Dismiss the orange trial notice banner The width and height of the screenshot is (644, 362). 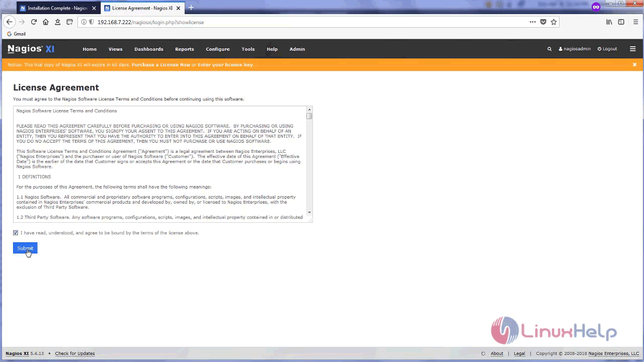tap(634, 64)
